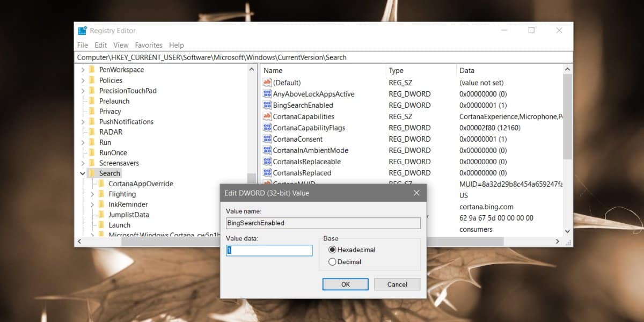Screen dimensions: 644x322
Task: Select Hexadecimal base radio button
Action: coord(332,250)
